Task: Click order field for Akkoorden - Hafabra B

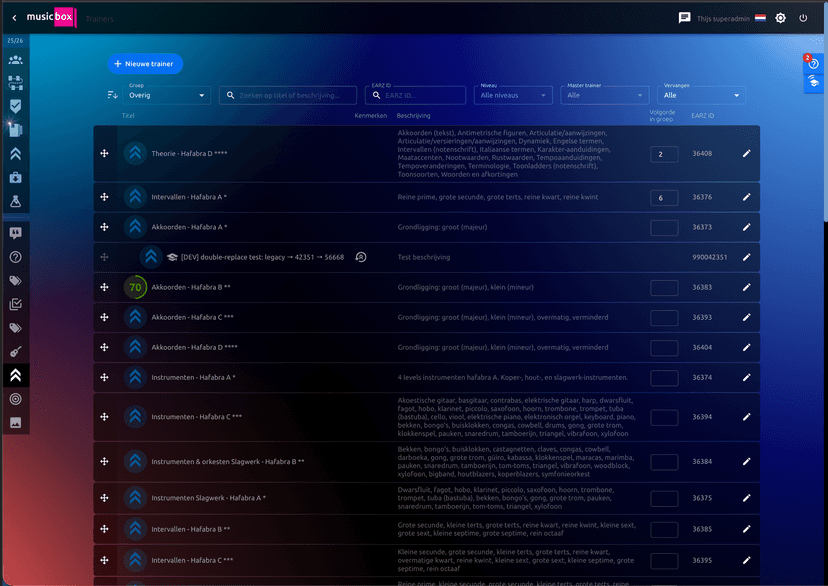Action: (x=664, y=288)
